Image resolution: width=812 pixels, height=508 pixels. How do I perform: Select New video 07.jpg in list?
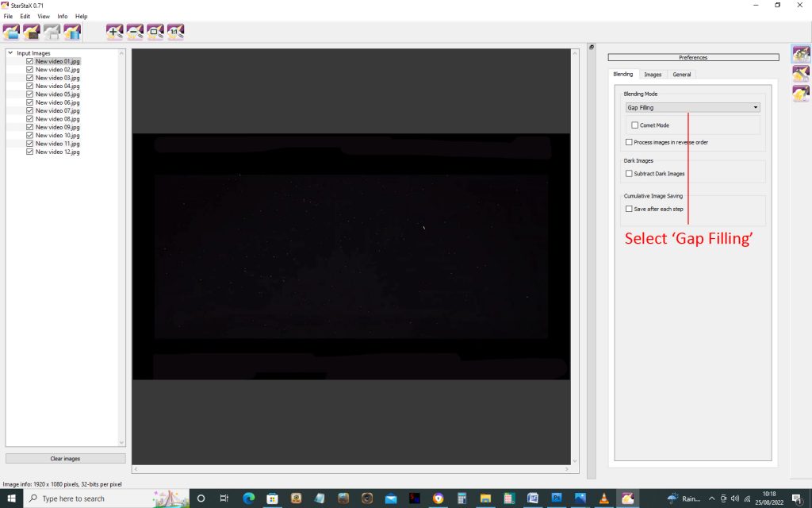[57, 111]
